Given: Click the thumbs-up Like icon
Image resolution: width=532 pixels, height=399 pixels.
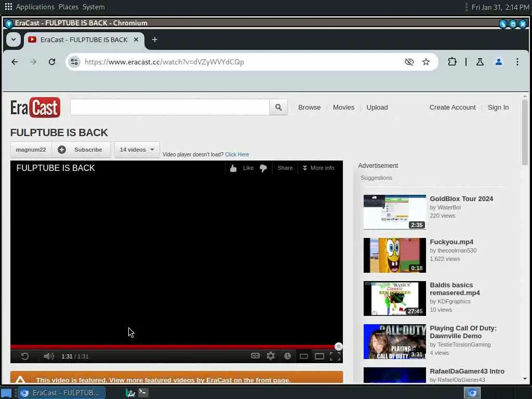Looking at the screenshot, I should pos(233,168).
